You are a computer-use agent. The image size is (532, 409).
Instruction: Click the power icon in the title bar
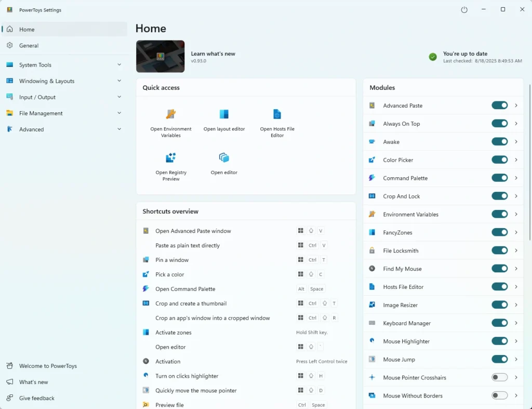[x=464, y=9]
